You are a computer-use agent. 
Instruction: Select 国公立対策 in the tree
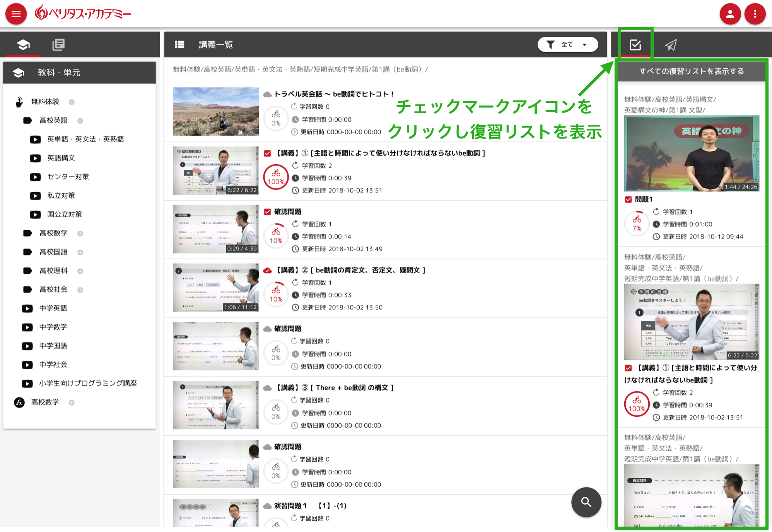click(x=65, y=214)
